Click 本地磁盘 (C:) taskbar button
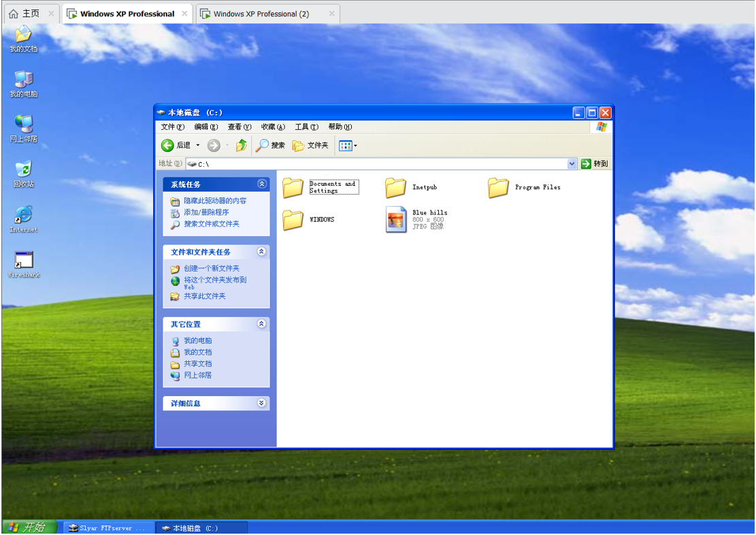This screenshot has height=535, width=756. [x=202, y=528]
